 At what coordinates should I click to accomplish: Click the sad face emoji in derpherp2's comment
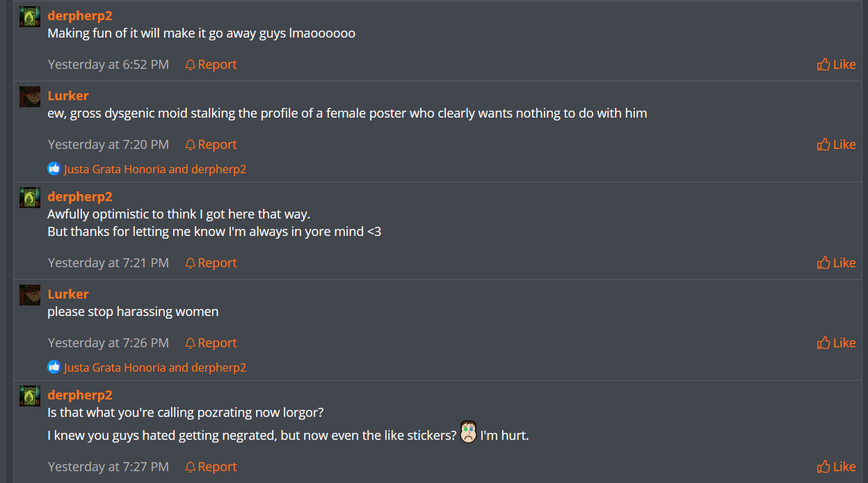469,433
